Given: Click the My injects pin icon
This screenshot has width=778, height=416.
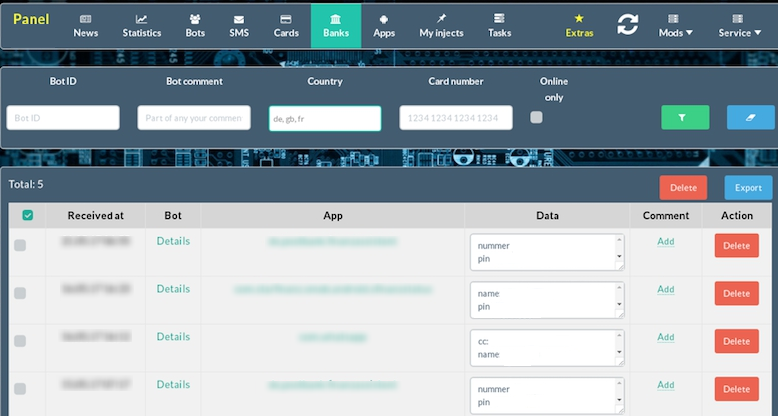Looking at the screenshot, I should click(x=441, y=19).
